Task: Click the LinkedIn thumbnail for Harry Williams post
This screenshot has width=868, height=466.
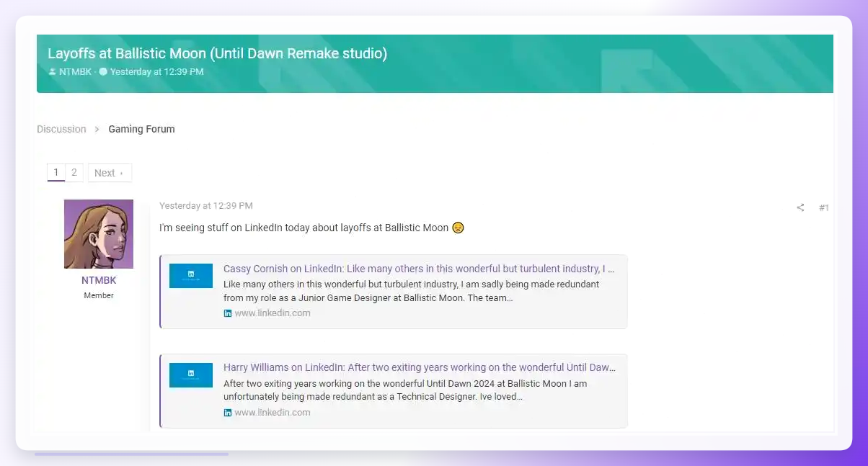Action: (191, 375)
